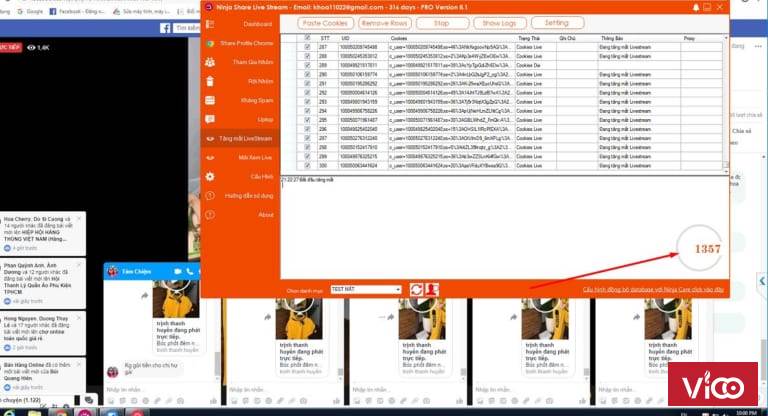Open Tăng mắt LiveStream menu item
This screenshot has height=416, width=768.
(240, 139)
